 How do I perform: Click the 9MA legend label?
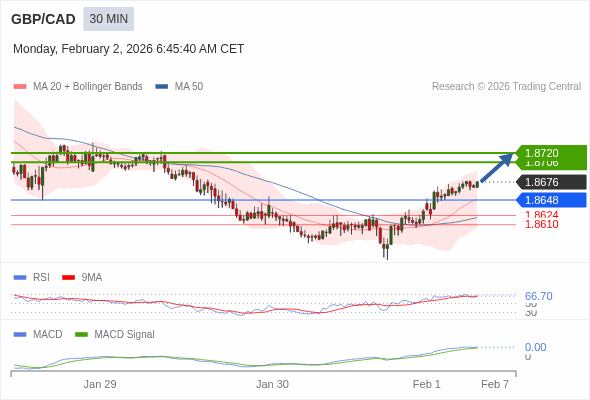pos(92,278)
